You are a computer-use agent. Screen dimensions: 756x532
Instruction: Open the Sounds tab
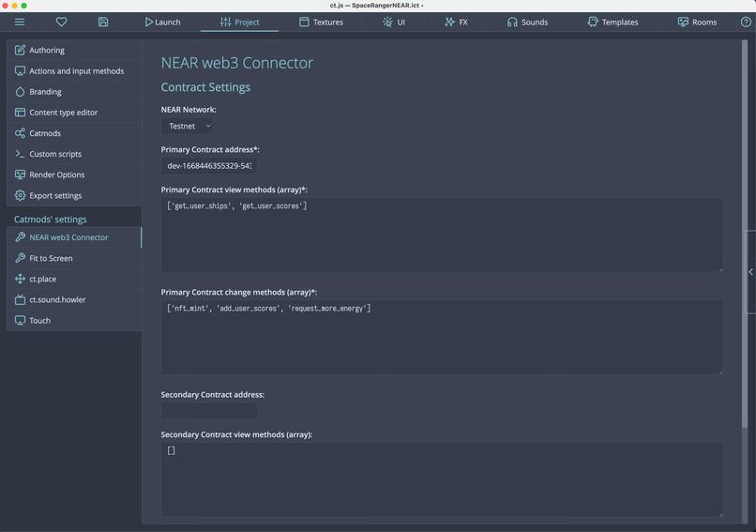(527, 22)
